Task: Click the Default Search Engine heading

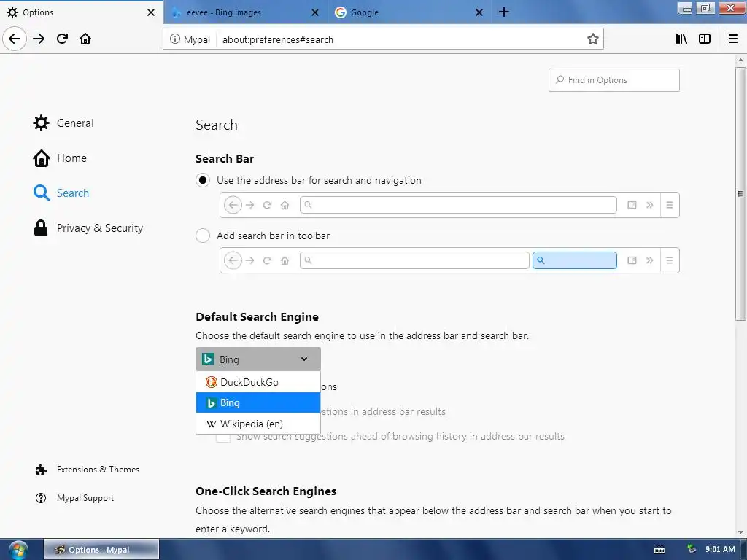Action: click(x=258, y=316)
